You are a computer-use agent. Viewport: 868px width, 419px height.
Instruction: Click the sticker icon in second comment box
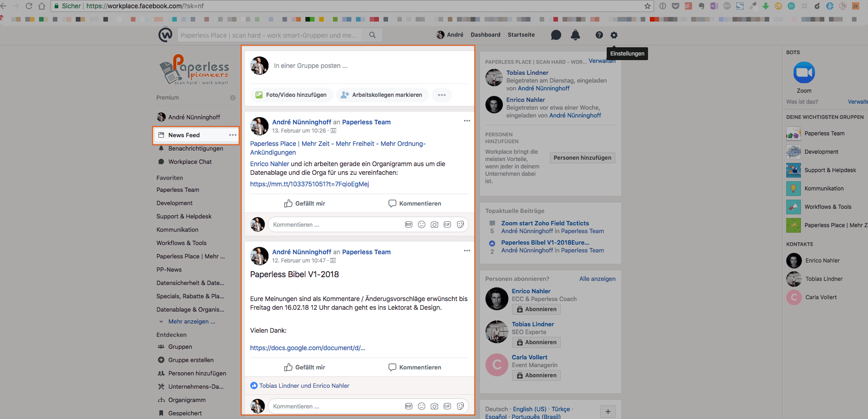(460, 406)
